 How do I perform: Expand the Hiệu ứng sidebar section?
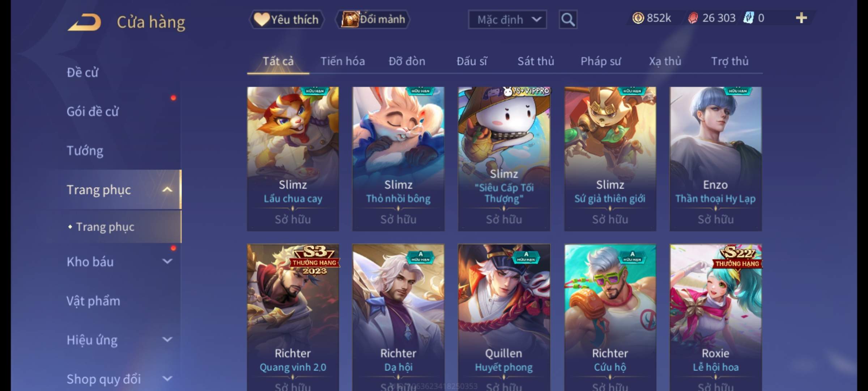coord(167,340)
